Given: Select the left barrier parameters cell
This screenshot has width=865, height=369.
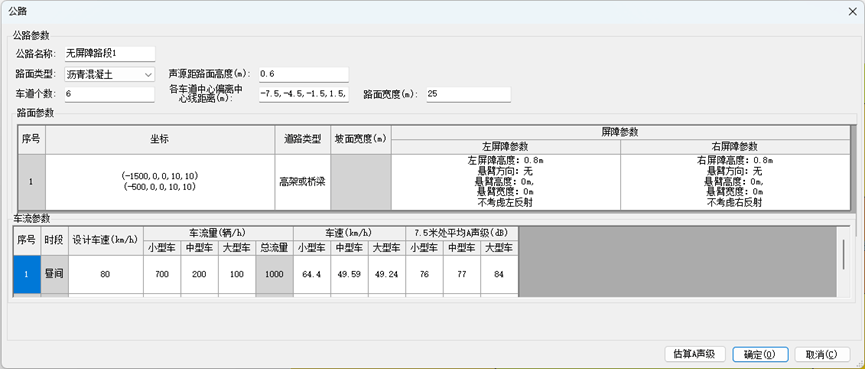Looking at the screenshot, I should coord(506,182).
